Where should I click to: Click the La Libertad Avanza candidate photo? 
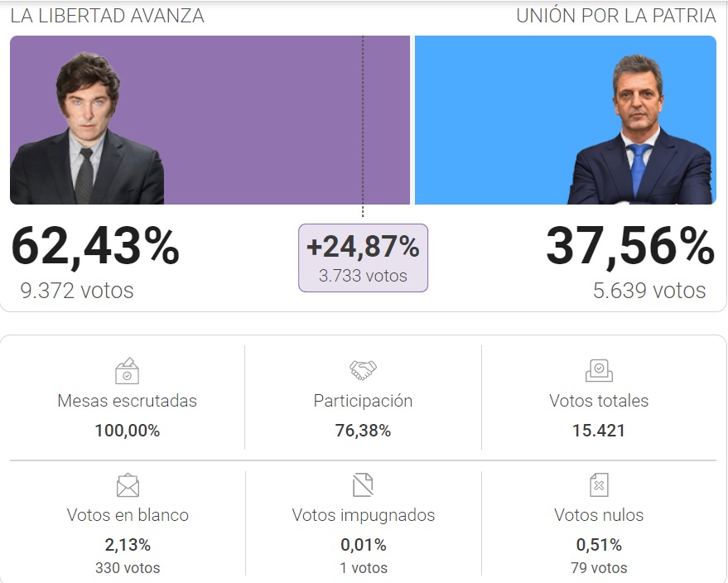(87, 129)
